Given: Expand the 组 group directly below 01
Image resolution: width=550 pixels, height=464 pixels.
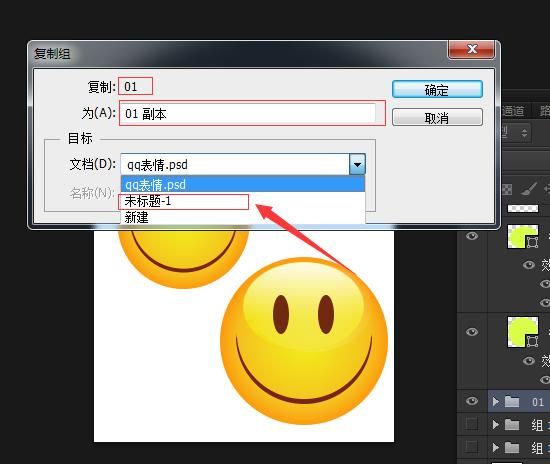Looking at the screenshot, I should pyautogui.click(x=495, y=425).
